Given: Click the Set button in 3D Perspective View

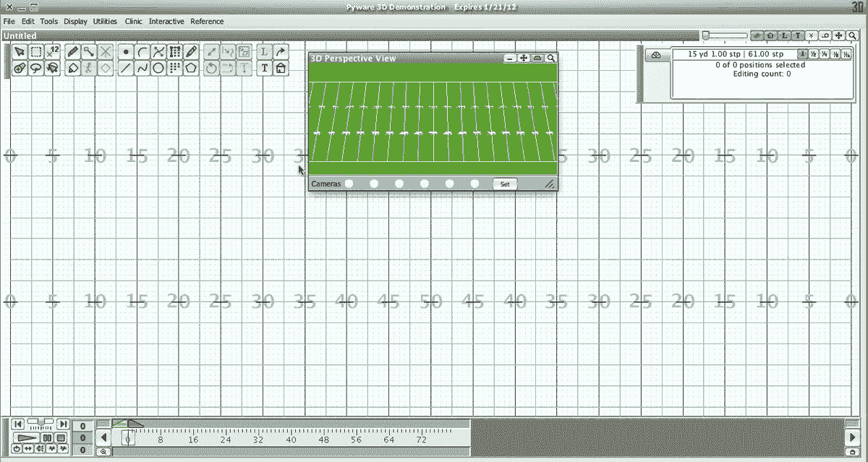Looking at the screenshot, I should click(504, 184).
